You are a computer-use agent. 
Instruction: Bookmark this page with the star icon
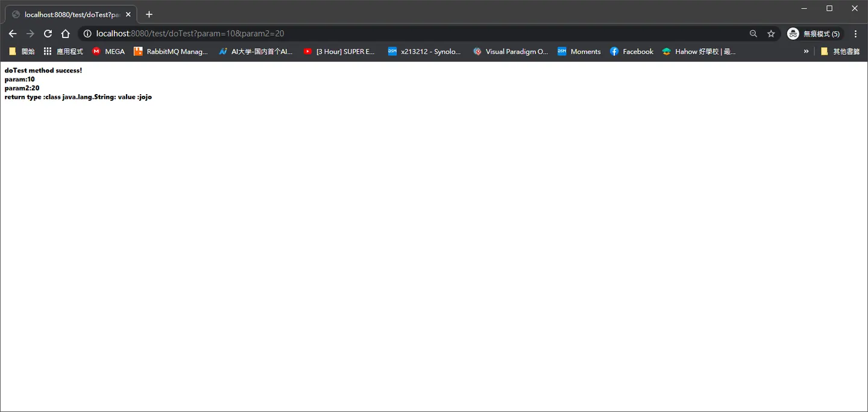click(771, 34)
